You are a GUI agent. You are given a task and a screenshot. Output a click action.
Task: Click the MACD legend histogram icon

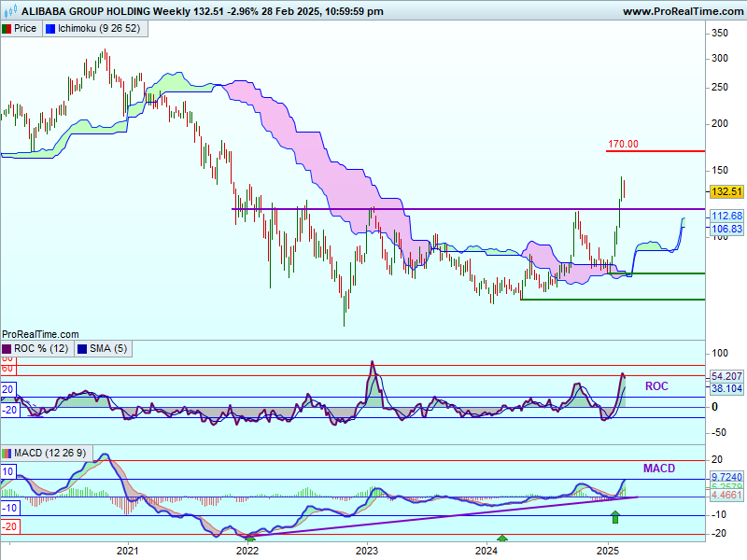(x=7, y=454)
